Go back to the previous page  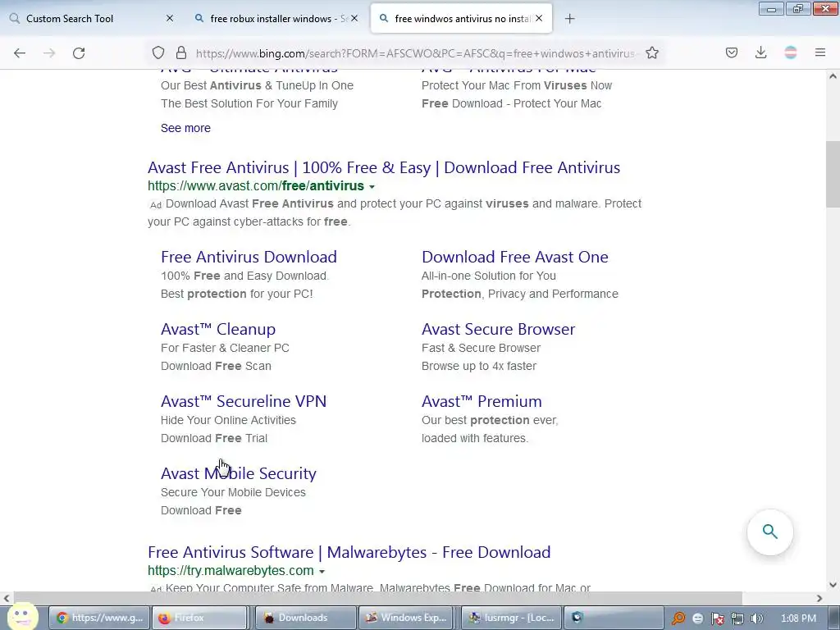(x=20, y=53)
